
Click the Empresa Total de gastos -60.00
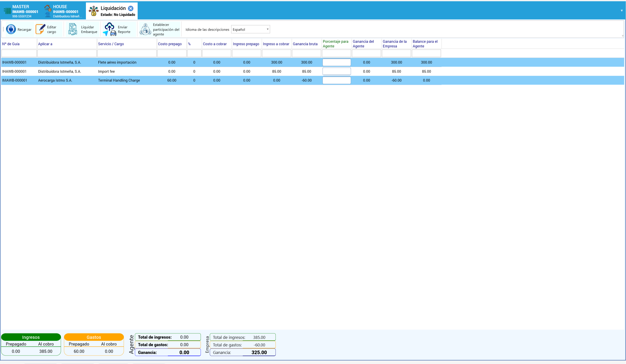coord(259,345)
